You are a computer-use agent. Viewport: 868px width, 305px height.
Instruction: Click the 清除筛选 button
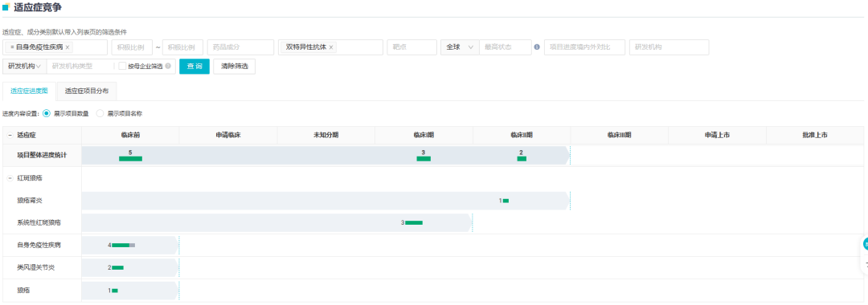(x=234, y=67)
